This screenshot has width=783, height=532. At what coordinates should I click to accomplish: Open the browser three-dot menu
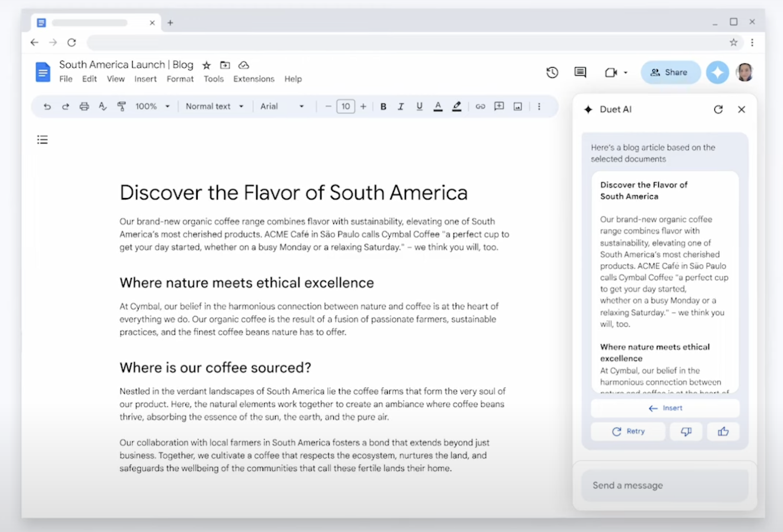tap(752, 43)
